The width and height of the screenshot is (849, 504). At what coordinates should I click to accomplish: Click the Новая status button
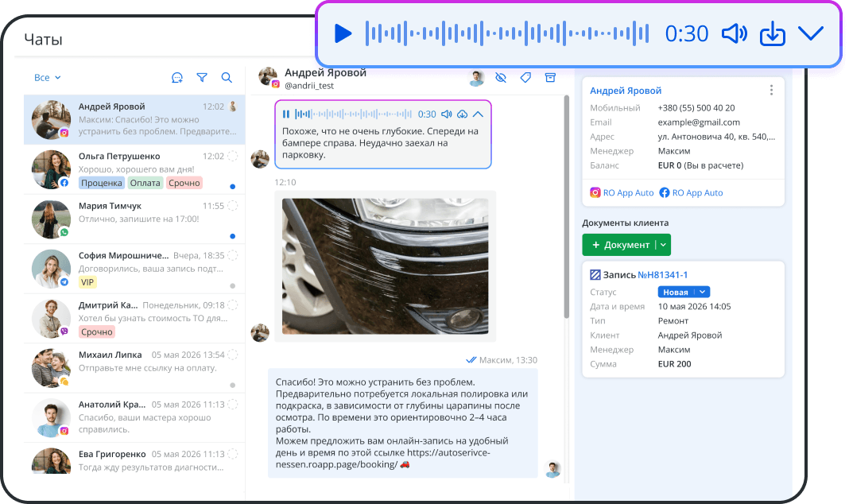click(676, 292)
